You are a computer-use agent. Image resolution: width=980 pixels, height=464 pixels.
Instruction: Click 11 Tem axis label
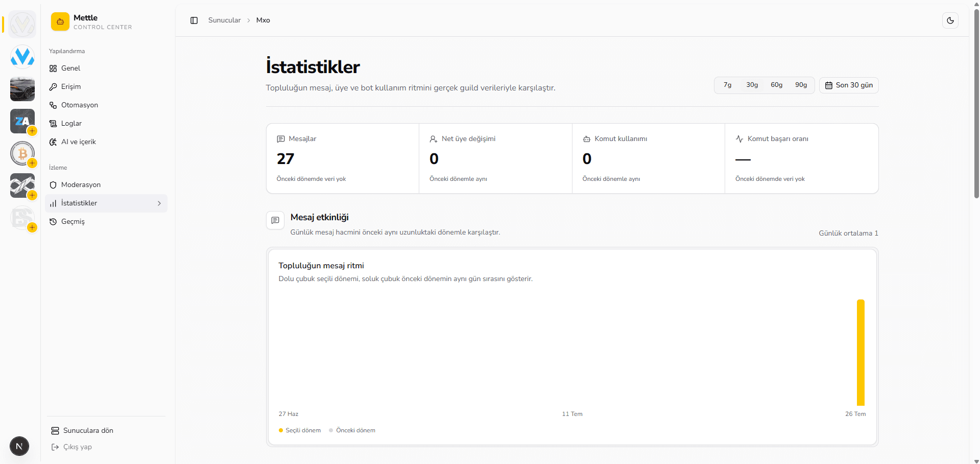572,414
